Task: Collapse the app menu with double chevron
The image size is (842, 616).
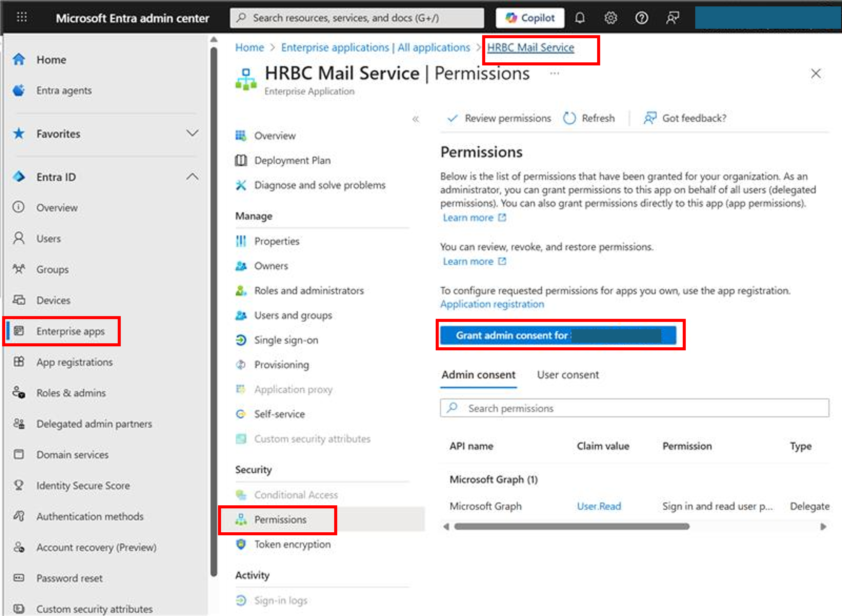Action: pos(416,119)
